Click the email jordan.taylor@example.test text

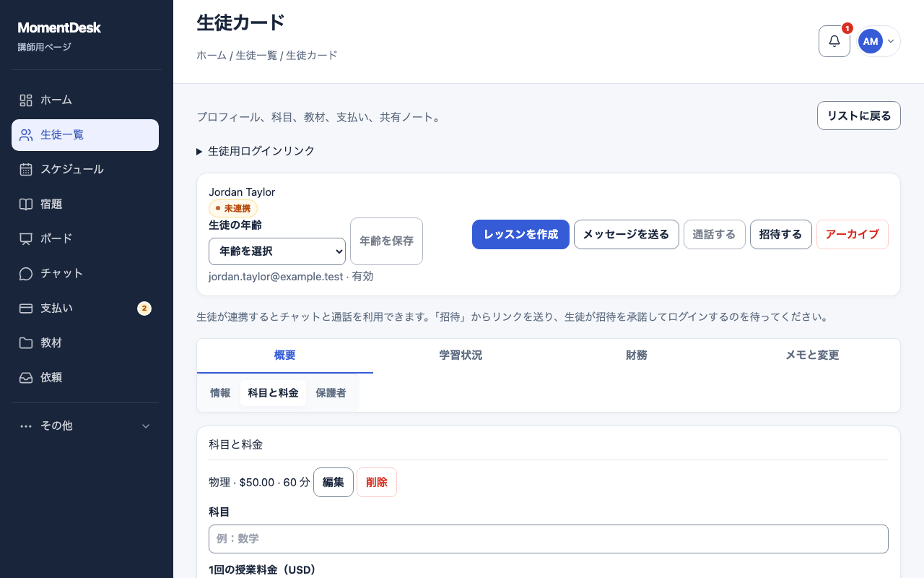pos(276,277)
